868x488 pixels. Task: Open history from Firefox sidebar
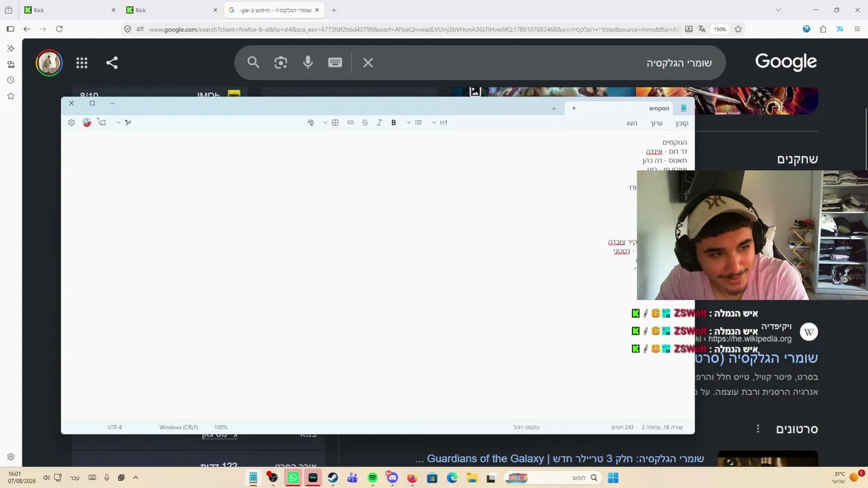tap(10, 80)
